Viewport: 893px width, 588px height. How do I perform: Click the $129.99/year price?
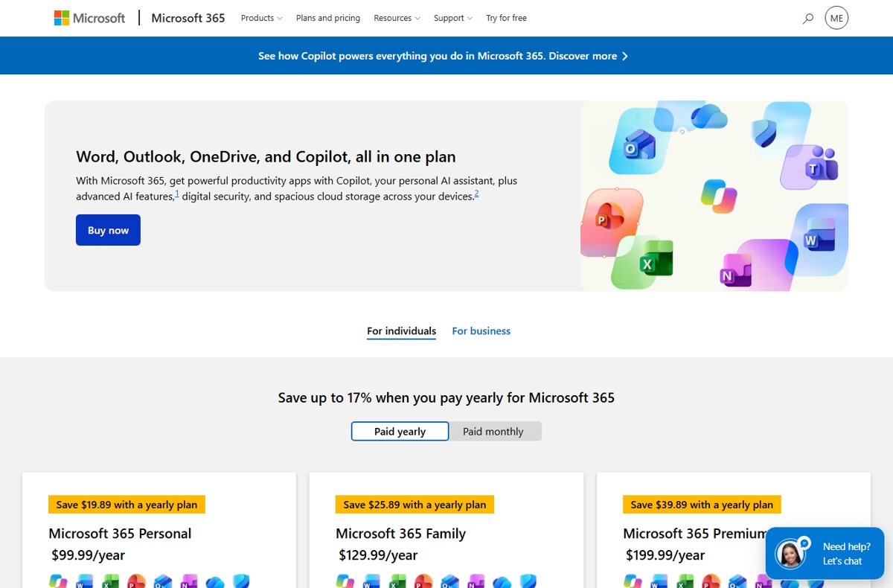[378, 555]
